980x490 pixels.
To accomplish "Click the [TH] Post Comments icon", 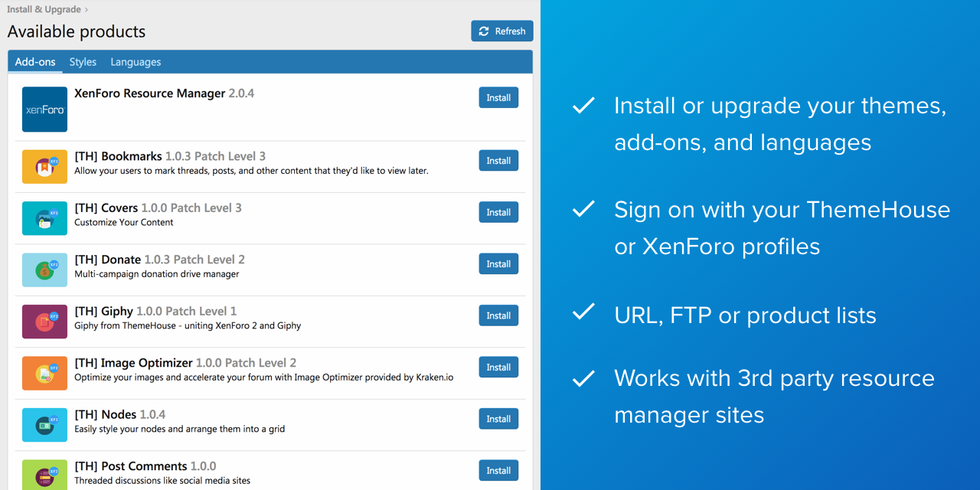I will pos(44,474).
